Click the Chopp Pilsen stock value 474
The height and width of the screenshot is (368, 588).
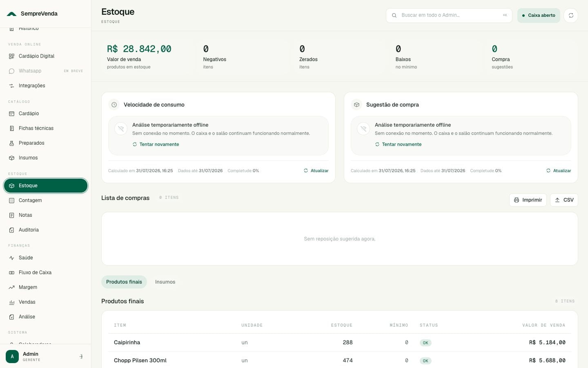pos(347,361)
